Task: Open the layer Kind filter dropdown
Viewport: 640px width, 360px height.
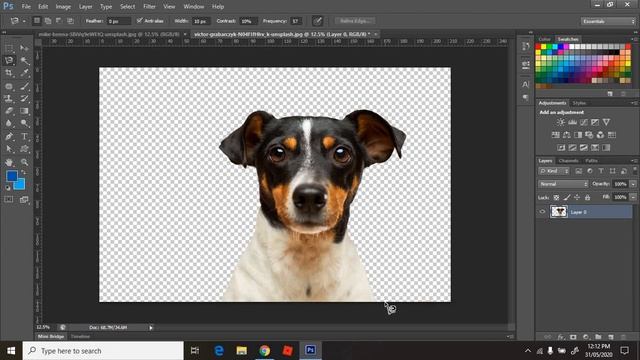Action: 554,171
